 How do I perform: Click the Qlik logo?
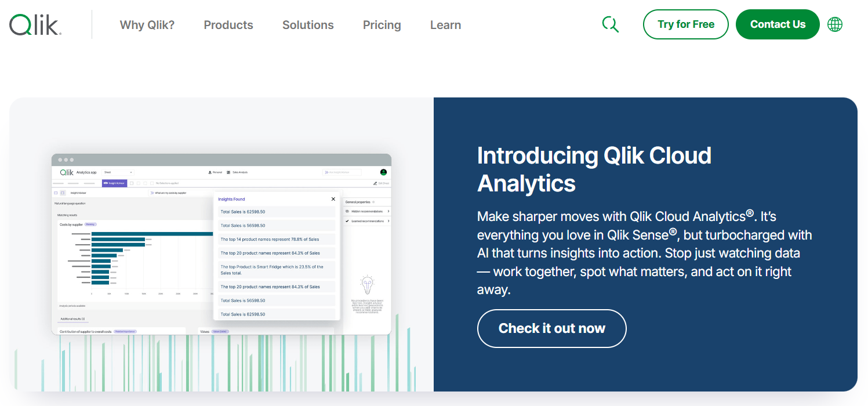pos(35,24)
